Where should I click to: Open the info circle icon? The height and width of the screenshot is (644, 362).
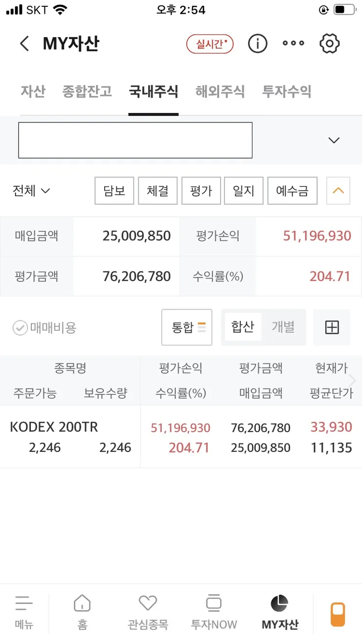coord(257,44)
